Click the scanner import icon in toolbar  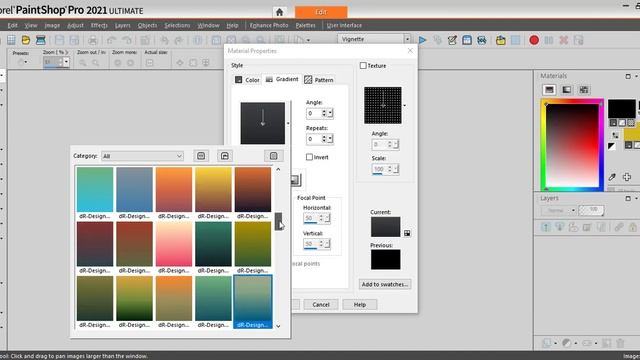[x=40, y=40]
